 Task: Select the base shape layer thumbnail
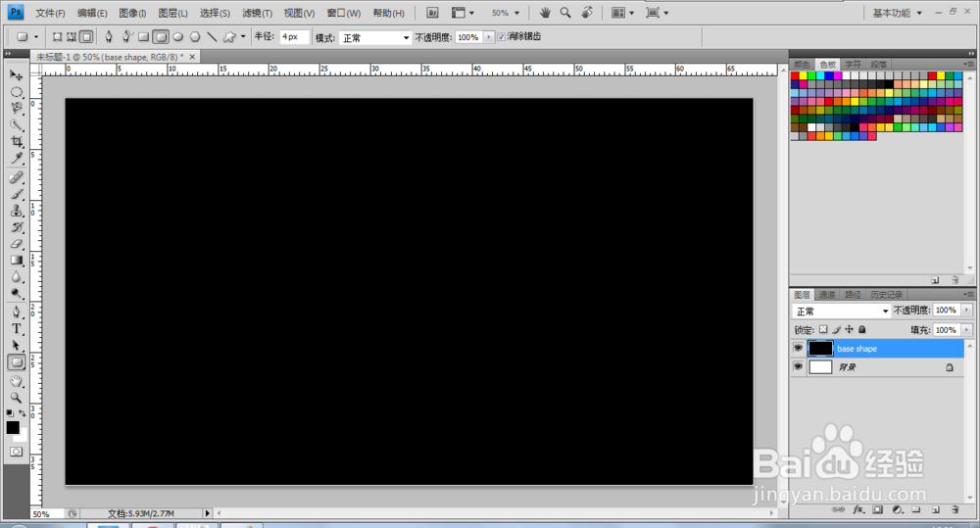pos(820,348)
